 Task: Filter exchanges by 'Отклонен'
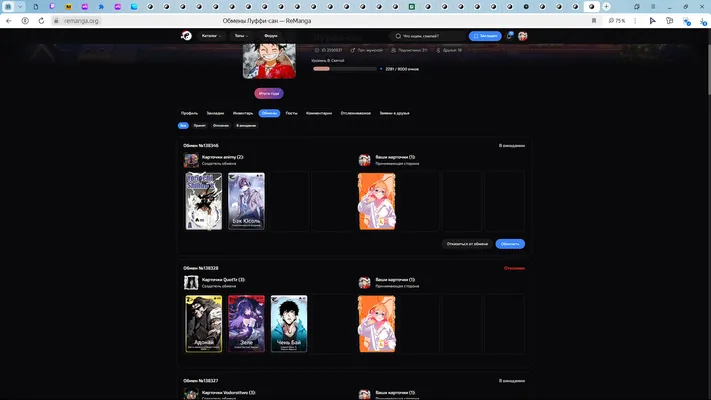pos(221,126)
